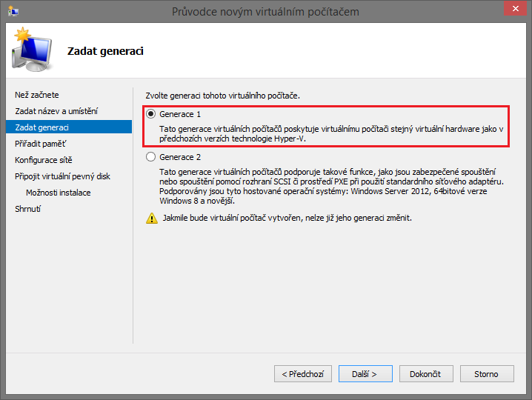Go to Připojit virtuální pevný disk step
The width and height of the screenshot is (532, 400).
tap(62, 176)
